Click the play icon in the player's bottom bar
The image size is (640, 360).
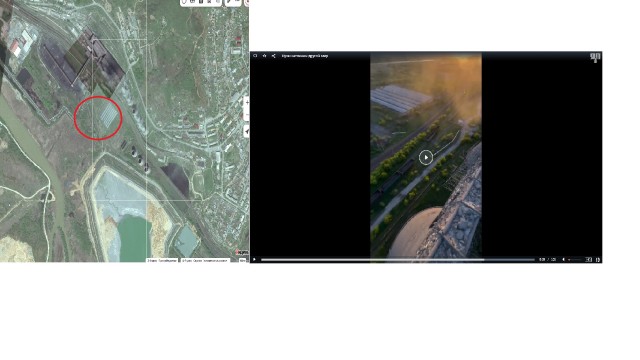pyautogui.click(x=254, y=259)
